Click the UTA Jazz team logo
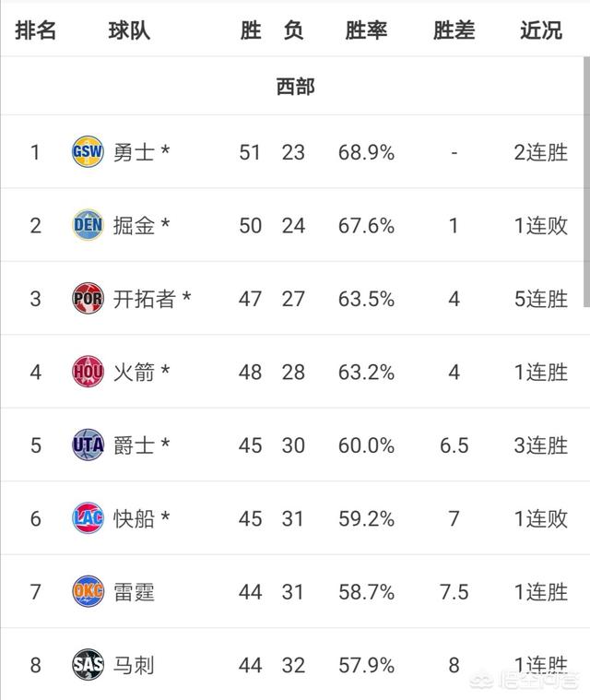This screenshot has height=700, width=590. (88, 445)
